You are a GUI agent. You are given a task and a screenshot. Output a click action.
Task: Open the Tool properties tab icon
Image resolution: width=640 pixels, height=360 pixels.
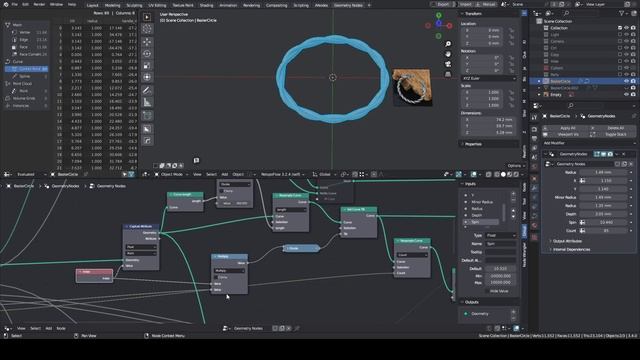(x=534, y=117)
